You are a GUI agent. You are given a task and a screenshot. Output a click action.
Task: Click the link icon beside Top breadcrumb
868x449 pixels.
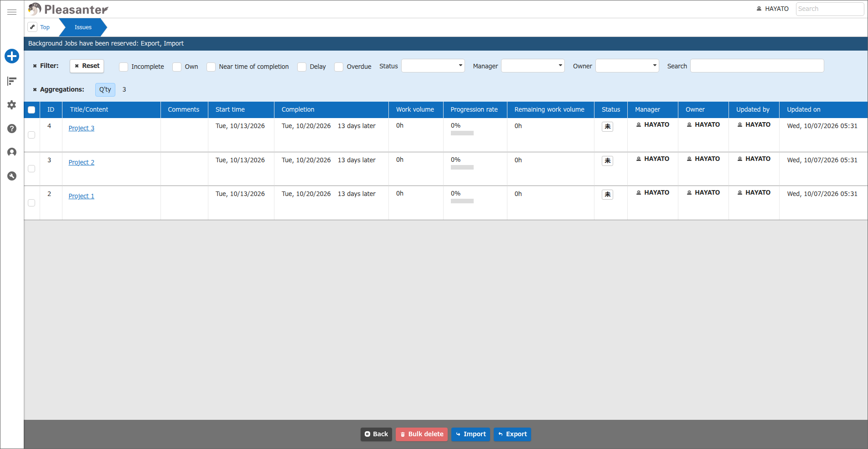32,27
